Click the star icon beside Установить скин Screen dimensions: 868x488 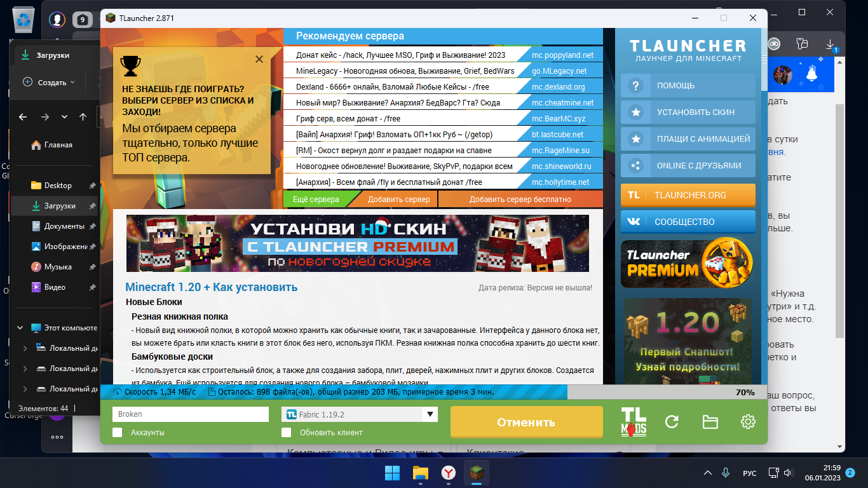(x=635, y=112)
